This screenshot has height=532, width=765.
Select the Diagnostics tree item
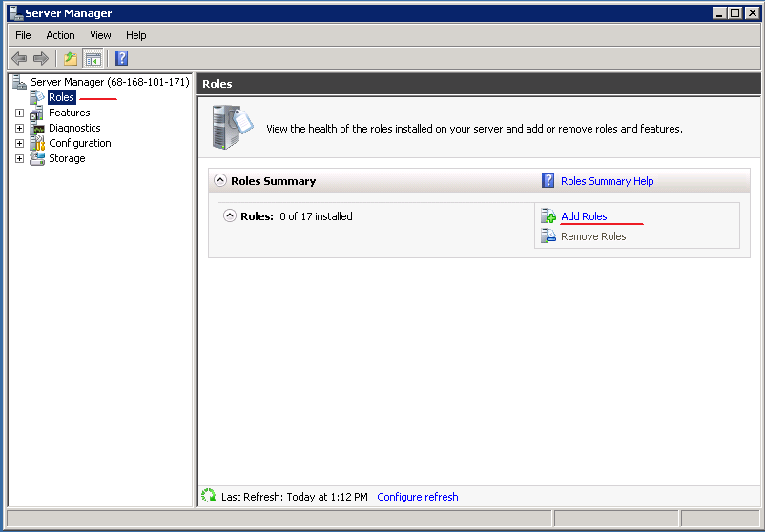(x=74, y=128)
